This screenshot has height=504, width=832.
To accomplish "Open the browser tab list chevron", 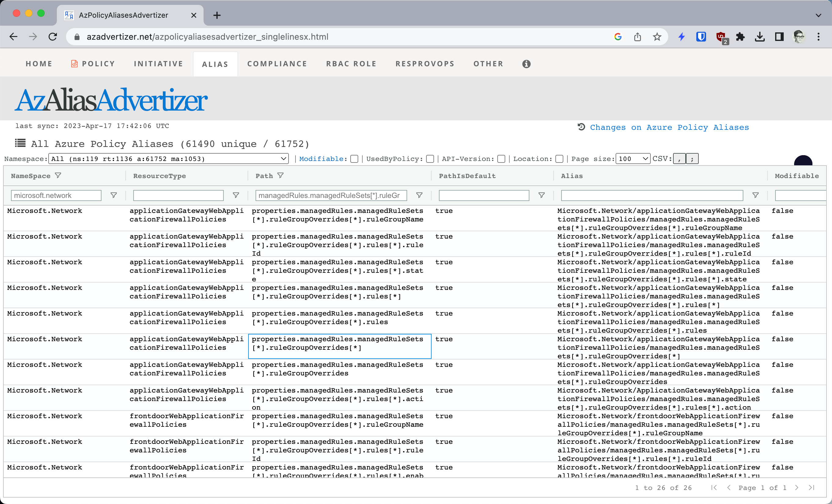I will tap(819, 15).
